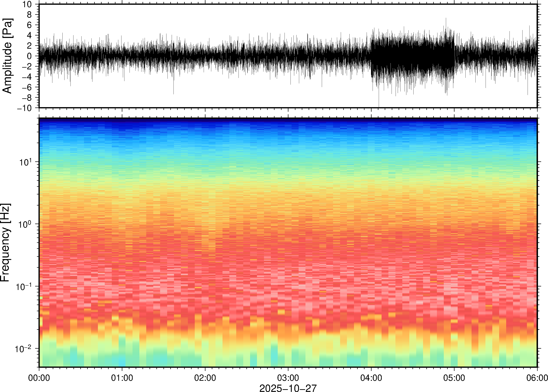Click the 0 amplitude tick label
The image size is (548, 392).
pos(29,56)
